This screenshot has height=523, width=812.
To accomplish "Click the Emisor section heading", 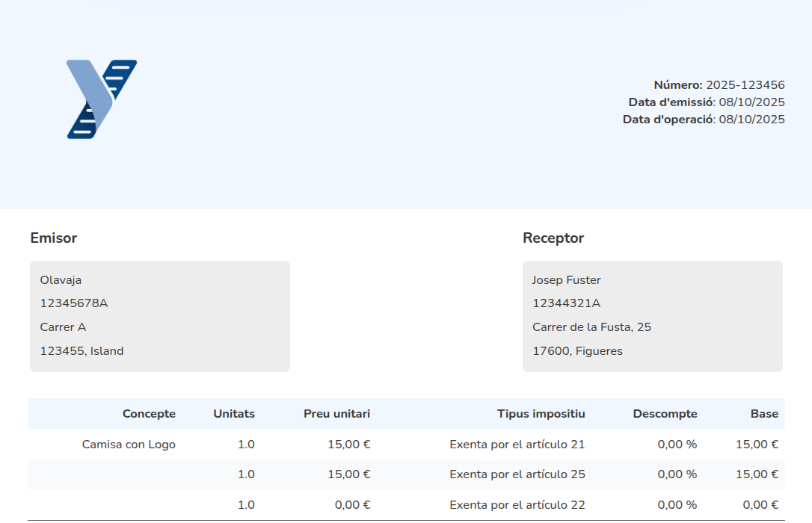I will pos(54,238).
